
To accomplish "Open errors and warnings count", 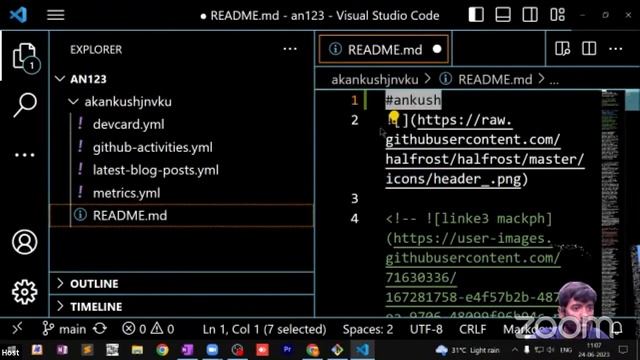I will (x=148, y=329).
